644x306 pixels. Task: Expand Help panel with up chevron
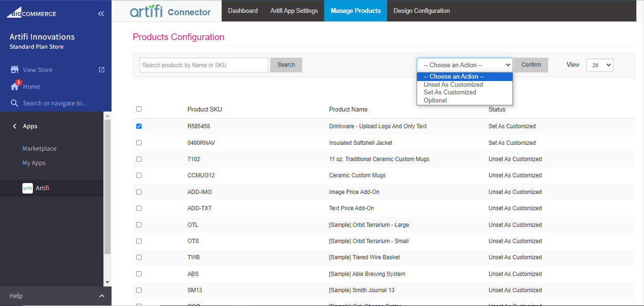coord(102,296)
